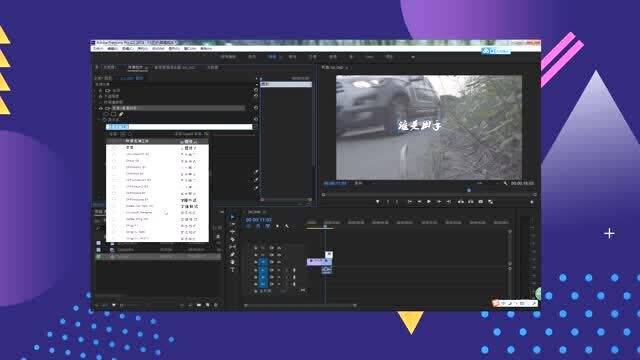Switch to Effect Controls tab
This screenshot has width=640, height=360.
coord(136,67)
